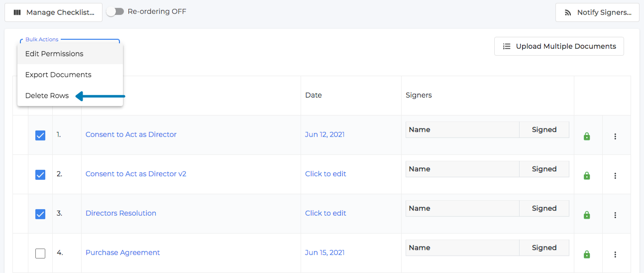Open the Notify Signers menu button
644x273 pixels.
pos(597,12)
